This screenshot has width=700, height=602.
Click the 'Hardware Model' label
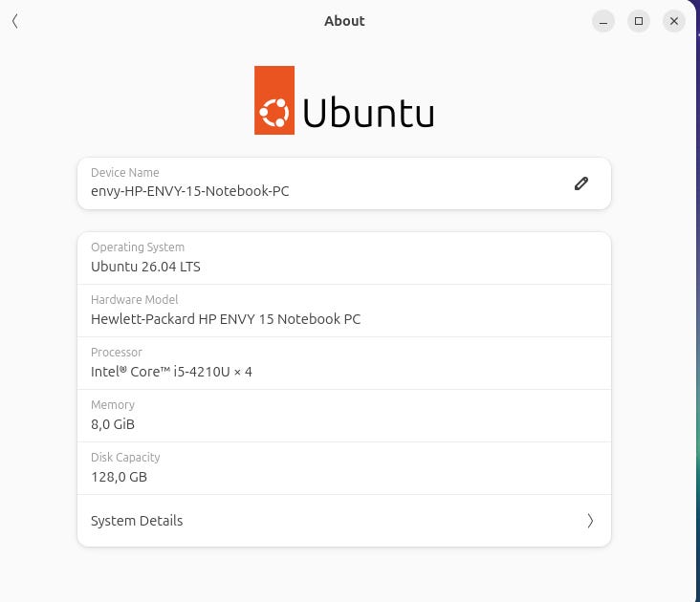pyautogui.click(x=135, y=300)
